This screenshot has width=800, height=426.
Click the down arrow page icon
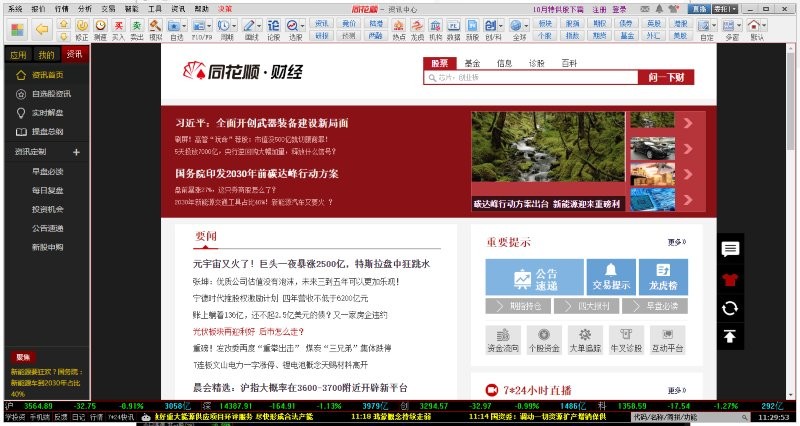click(x=63, y=36)
